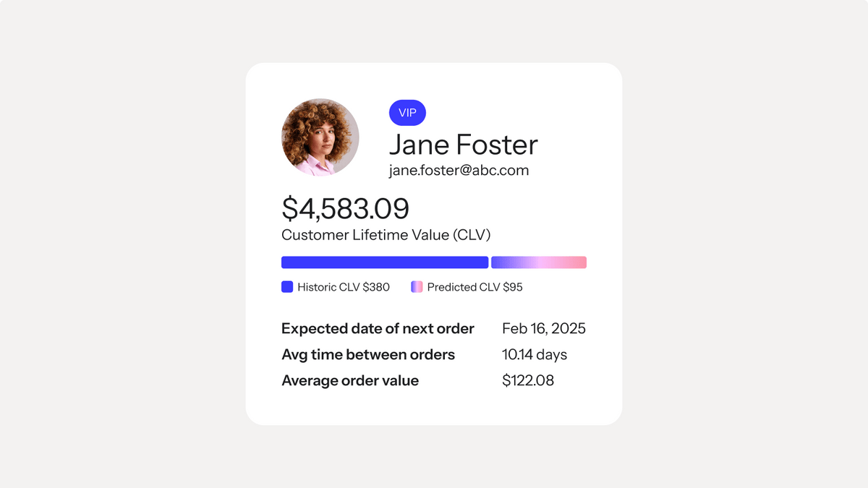The image size is (868, 488).
Task: Click the Feb 16, 2025 date value
Action: click(544, 329)
